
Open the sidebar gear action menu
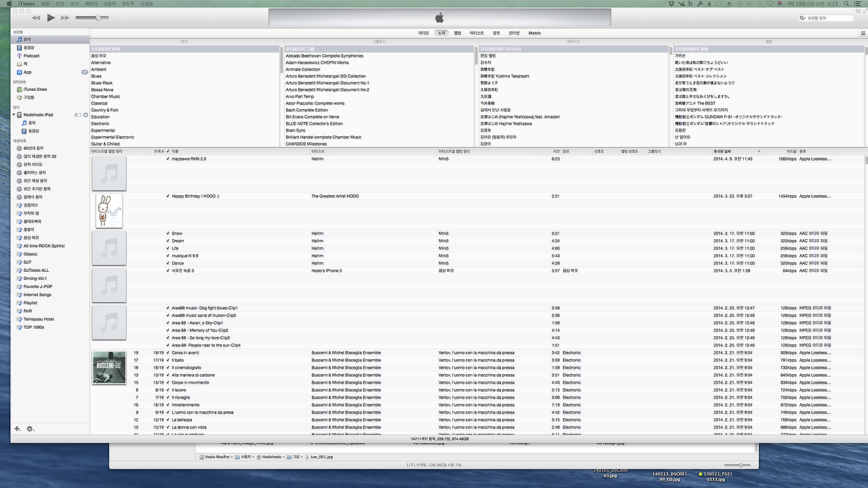click(x=30, y=429)
